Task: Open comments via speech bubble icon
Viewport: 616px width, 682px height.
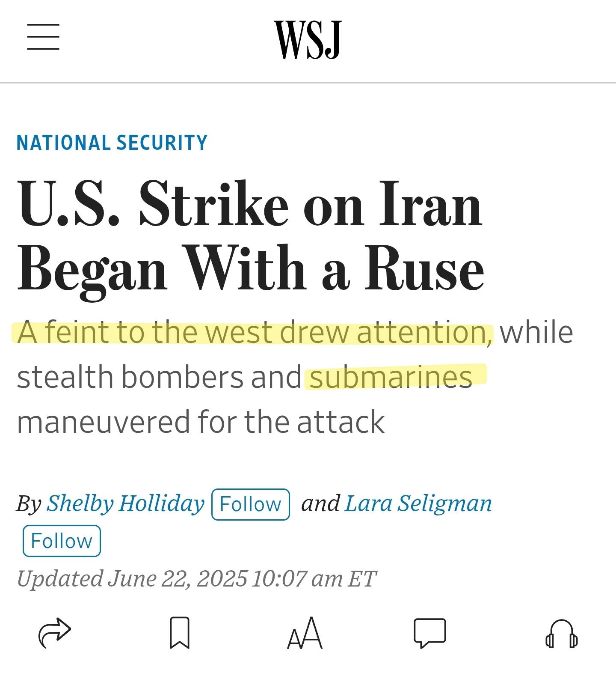Action: point(429,632)
